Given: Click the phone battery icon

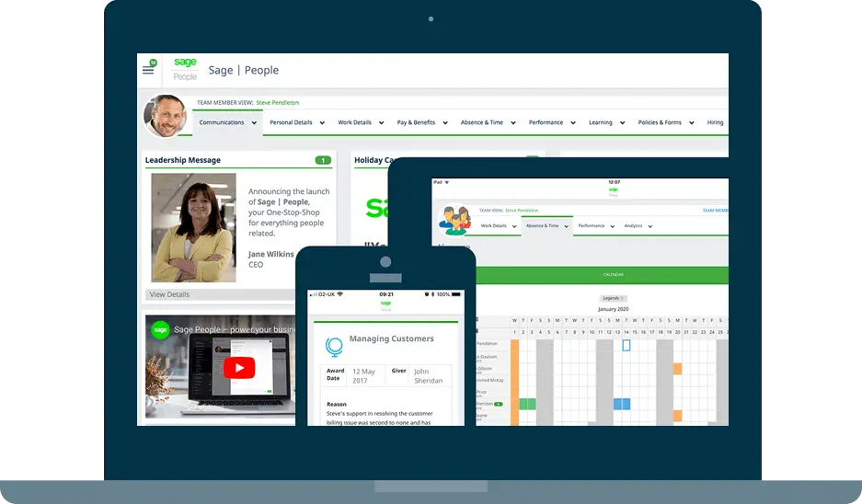Looking at the screenshot, I should pyautogui.click(x=458, y=294).
